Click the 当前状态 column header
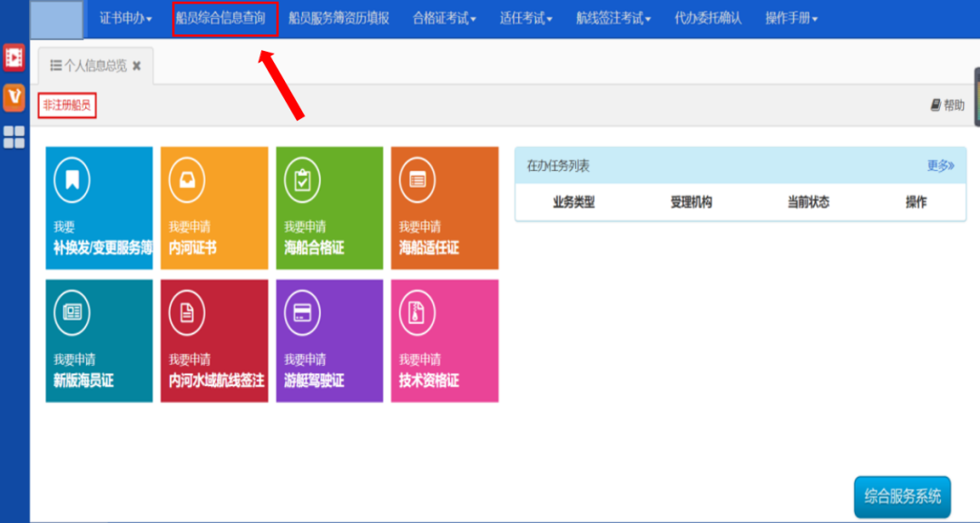The height and width of the screenshot is (523, 980). pos(808,202)
